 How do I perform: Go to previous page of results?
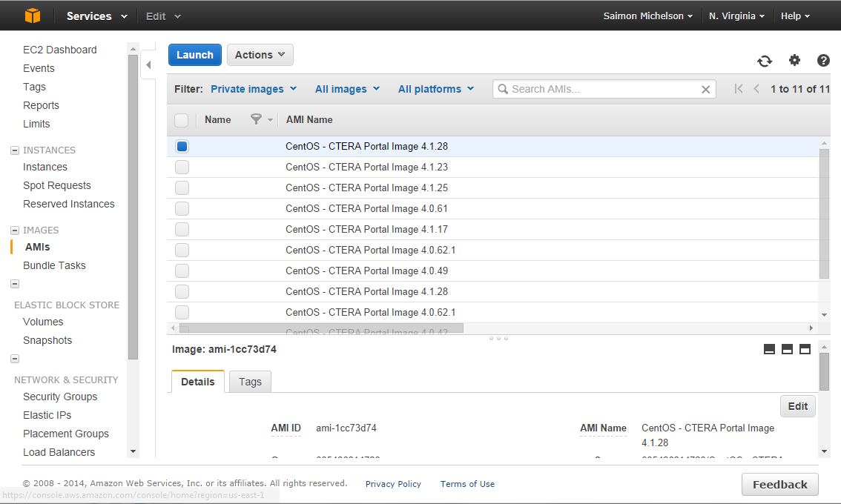coord(756,89)
